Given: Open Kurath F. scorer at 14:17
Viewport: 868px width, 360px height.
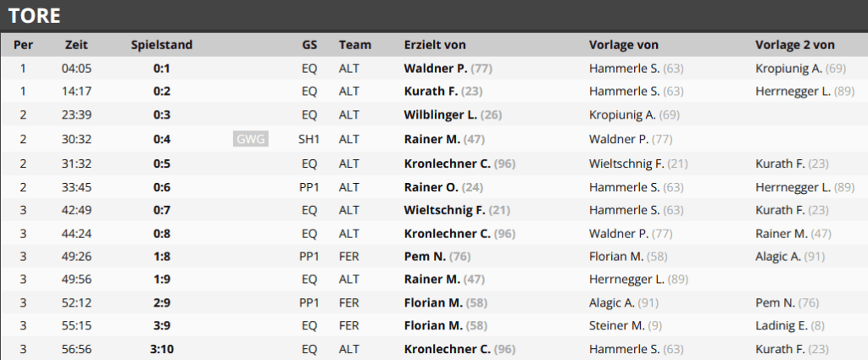Looking at the screenshot, I should pyautogui.click(x=442, y=91).
